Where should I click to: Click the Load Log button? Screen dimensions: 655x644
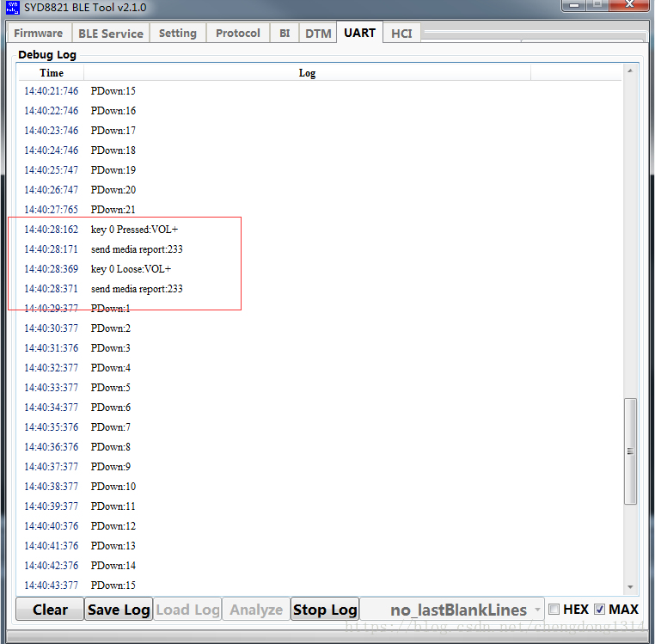click(187, 610)
